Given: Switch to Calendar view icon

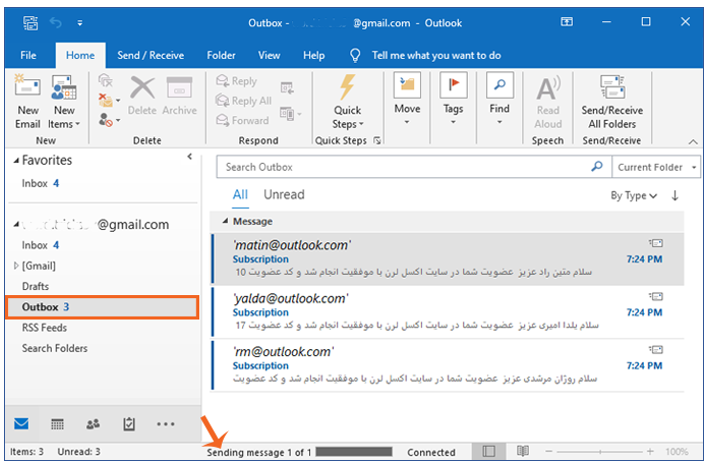Looking at the screenshot, I should coord(57,424).
